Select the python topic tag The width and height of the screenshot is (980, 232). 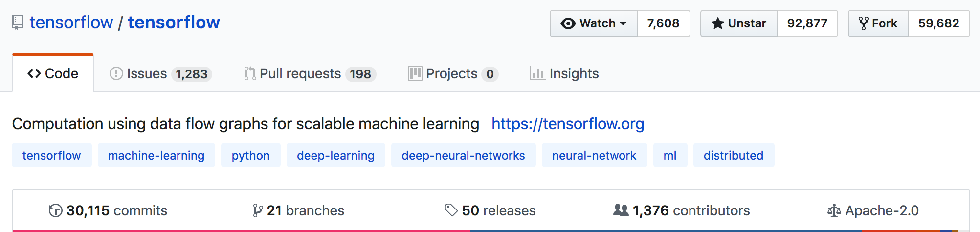251,155
